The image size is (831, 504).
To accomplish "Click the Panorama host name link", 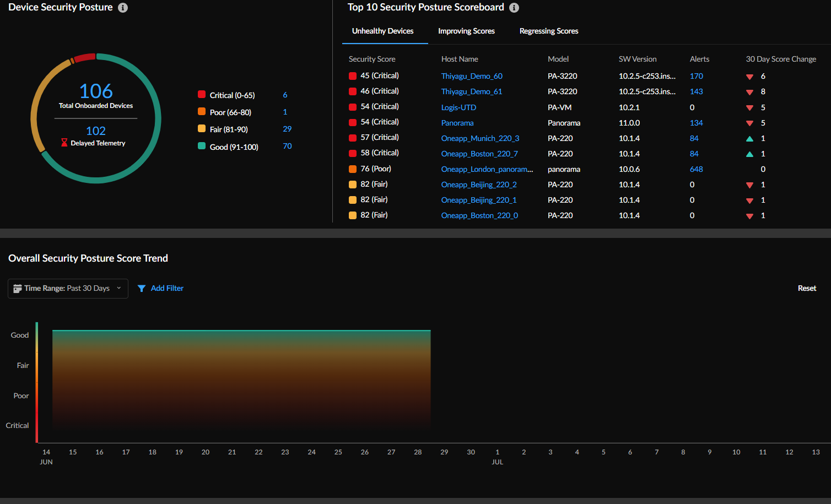I will pyautogui.click(x=457, y=123).
